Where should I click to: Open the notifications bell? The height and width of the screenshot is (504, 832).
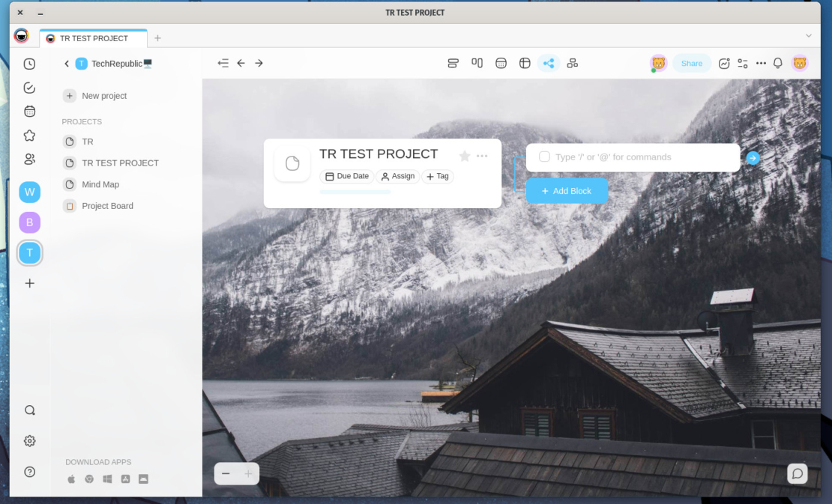click(x=777, y=63)
